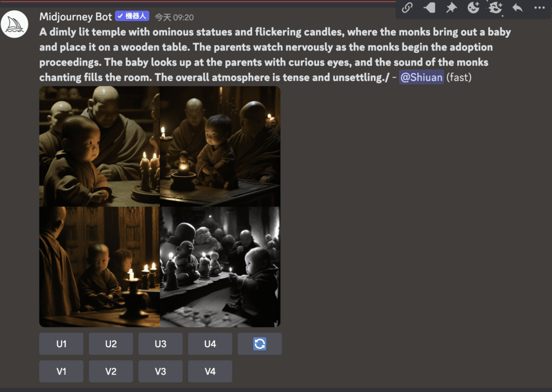Pin this message with pushpin icon
The image size is (552, 392).
point(451,8)
